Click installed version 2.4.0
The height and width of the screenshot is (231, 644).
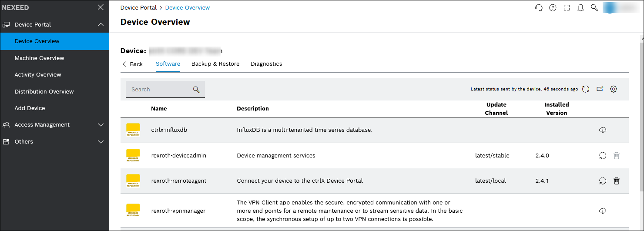point(542,156)
